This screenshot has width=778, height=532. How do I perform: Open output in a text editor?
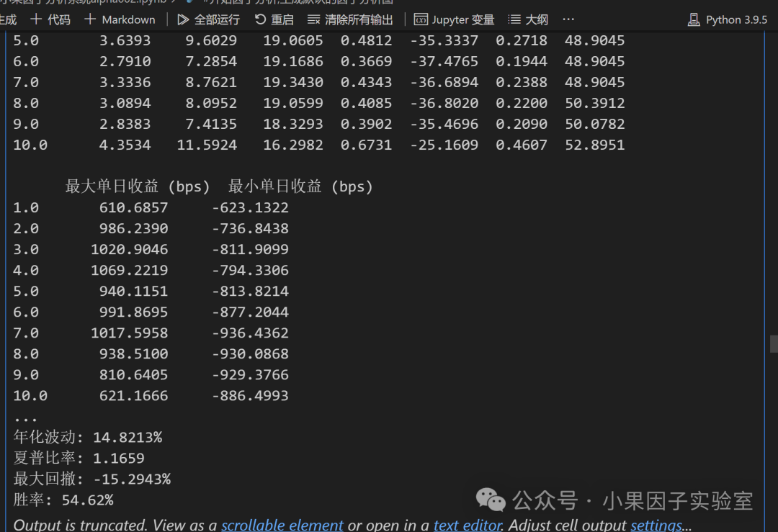tap(468, 525)
